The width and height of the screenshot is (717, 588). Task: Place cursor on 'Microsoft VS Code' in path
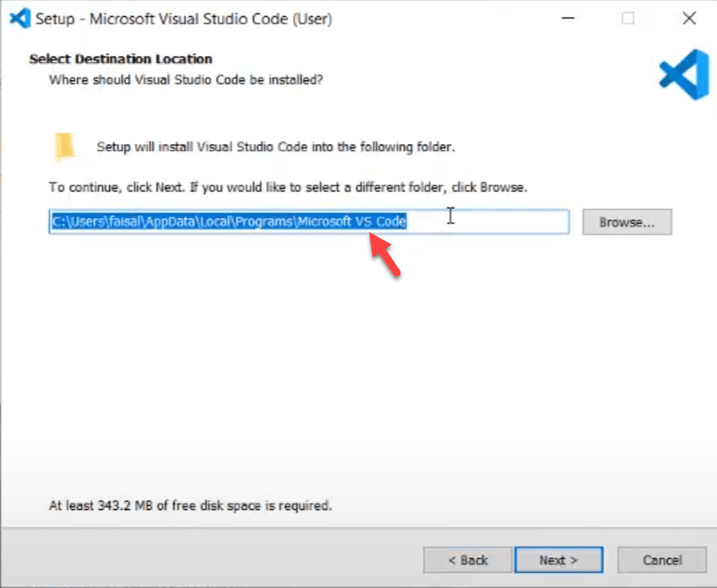[x=352, y=223]
